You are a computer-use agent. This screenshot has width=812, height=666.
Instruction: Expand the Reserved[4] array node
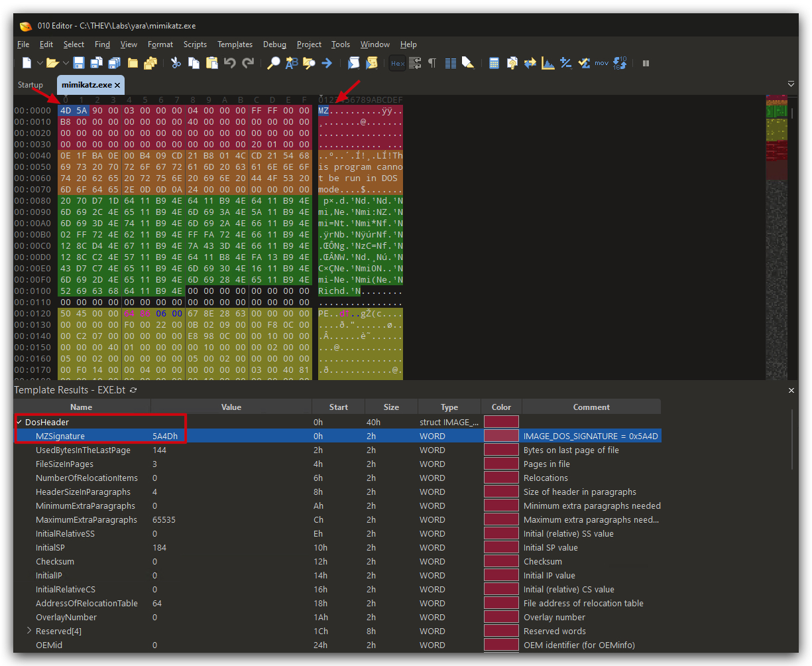pyautogui.click(x=29, y=630)
